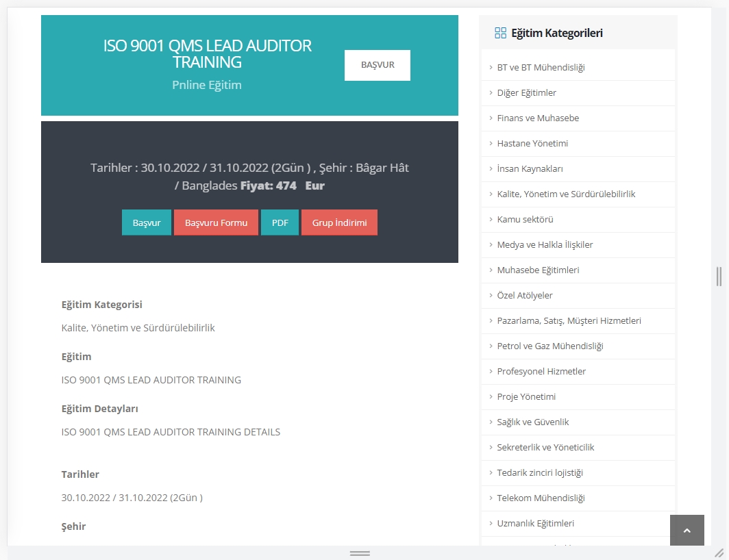Click chevron beside Hastane Yönetimi
Viewport: 729px width, 560px height.
coord(491,144)
